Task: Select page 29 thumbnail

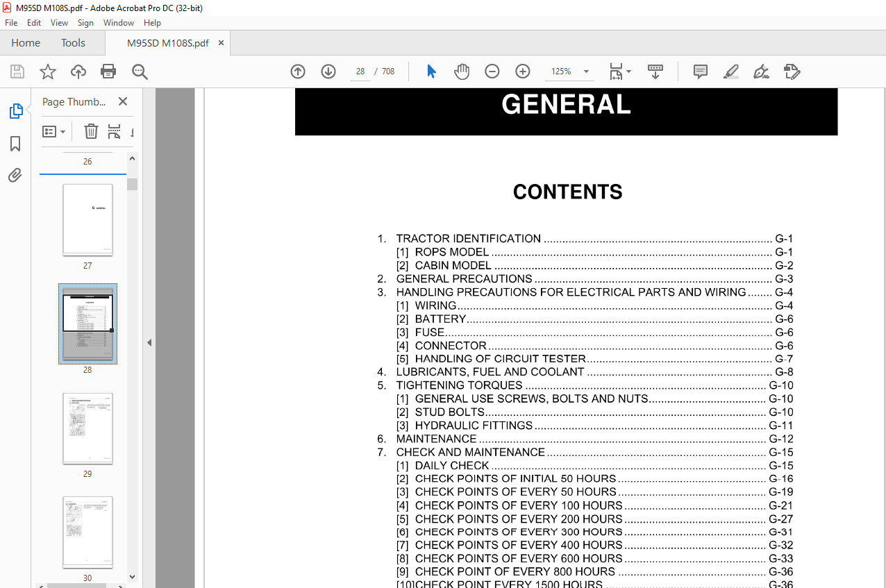Action: pyautogui.click(x=87, y=428)
